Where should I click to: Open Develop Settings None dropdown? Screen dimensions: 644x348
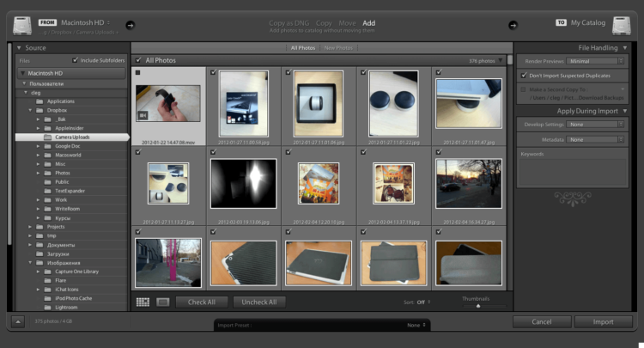point(595,125)
